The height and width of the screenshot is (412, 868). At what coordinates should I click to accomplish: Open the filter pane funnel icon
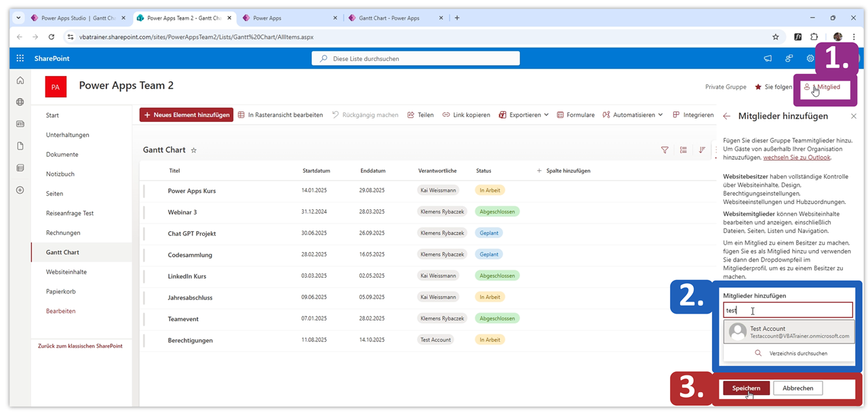coord(665,150)
